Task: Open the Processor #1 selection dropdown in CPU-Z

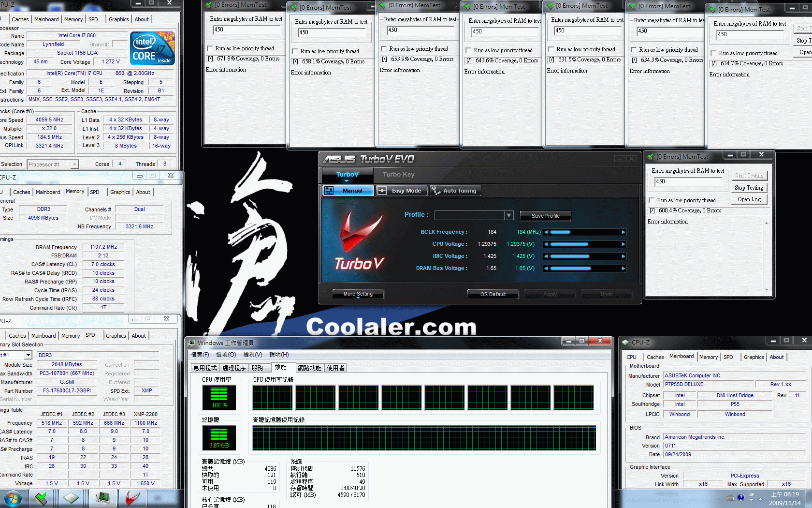Action: click(x=74, y=164)
